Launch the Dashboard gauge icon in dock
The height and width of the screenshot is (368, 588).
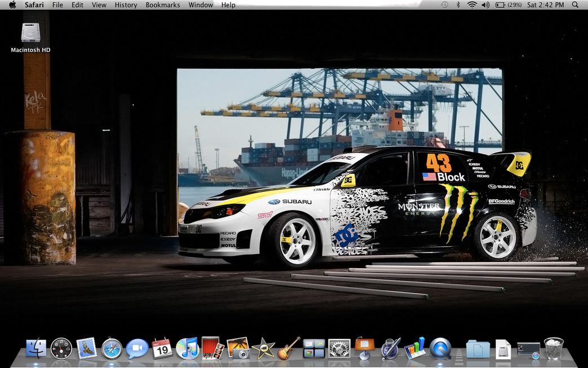61,348
